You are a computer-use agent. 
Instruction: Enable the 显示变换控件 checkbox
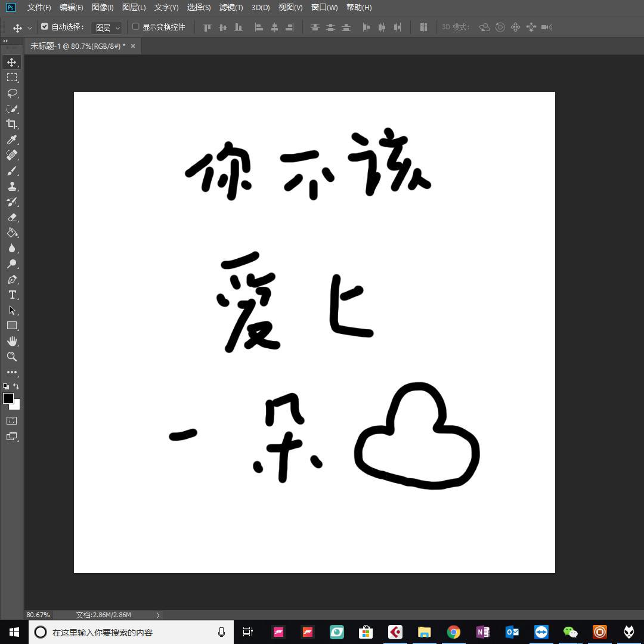point(136,26)
